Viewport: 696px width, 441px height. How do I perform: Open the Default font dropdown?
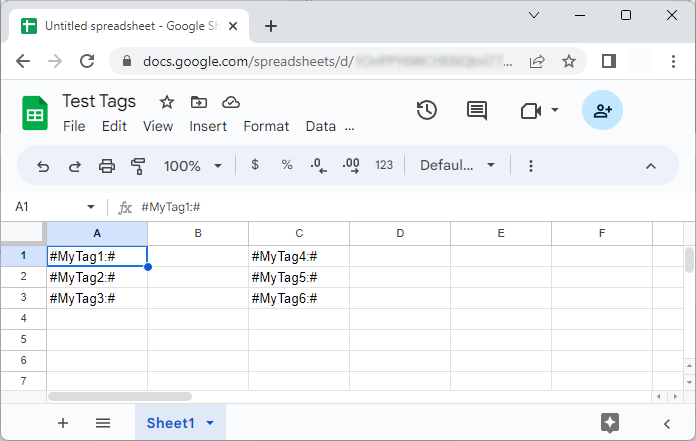pyautogui.click(x=457, y=165)
